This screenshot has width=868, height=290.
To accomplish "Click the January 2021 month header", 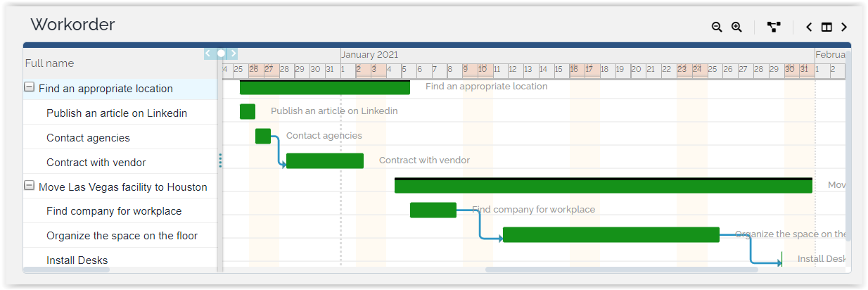I will pyautogui.click(x=370, y=54).
